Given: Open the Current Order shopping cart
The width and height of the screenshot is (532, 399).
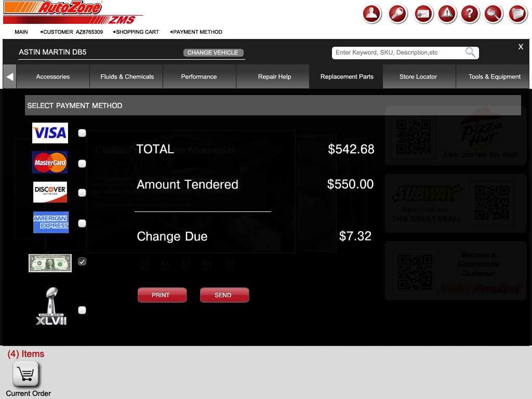Looking at the screenshot, I should [x=26, y=375].
